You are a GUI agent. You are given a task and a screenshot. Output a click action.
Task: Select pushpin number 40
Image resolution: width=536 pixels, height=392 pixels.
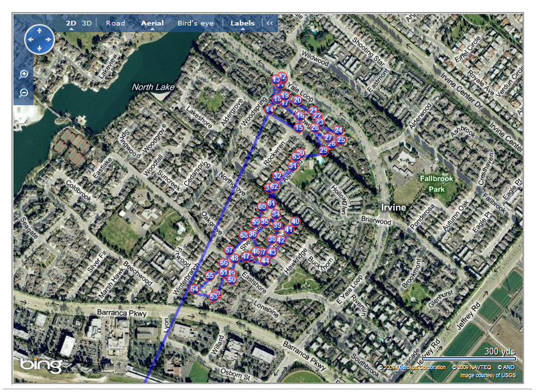pos(295,221)
